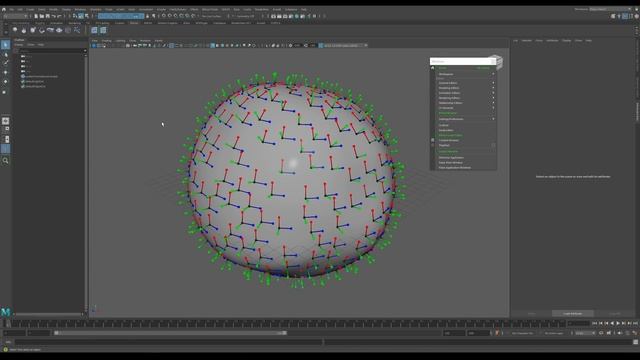640x360 pixels.
Task: Switch to single perspective view layout
Action: coord(5,121)
